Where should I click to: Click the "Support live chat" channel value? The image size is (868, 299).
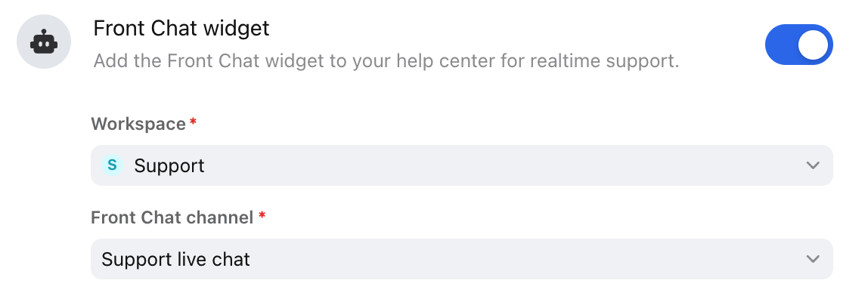point(175,259)
